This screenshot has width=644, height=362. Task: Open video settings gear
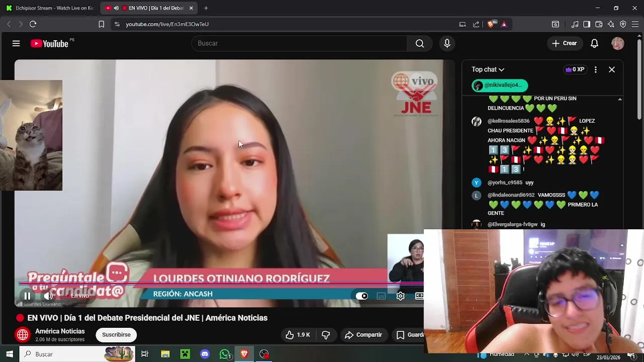[x=400, y=296]
